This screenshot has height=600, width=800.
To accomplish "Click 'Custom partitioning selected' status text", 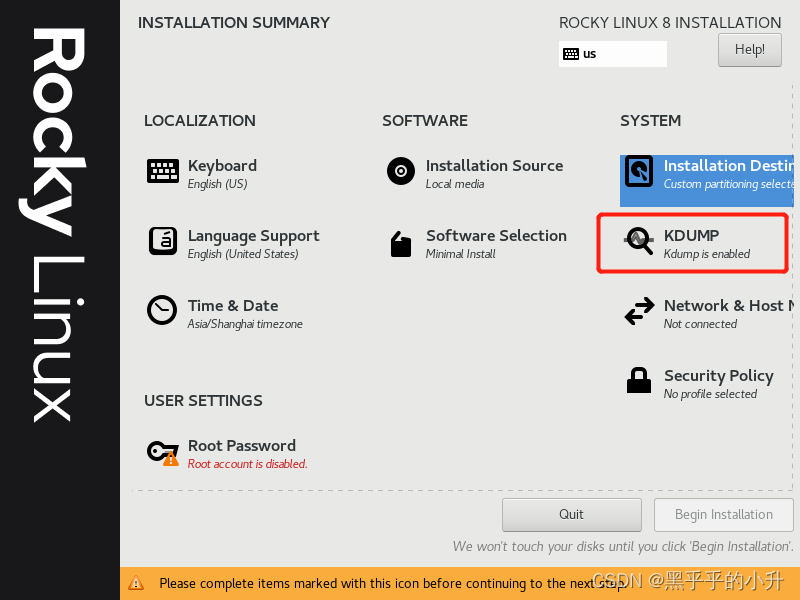I will pos(729,184).
